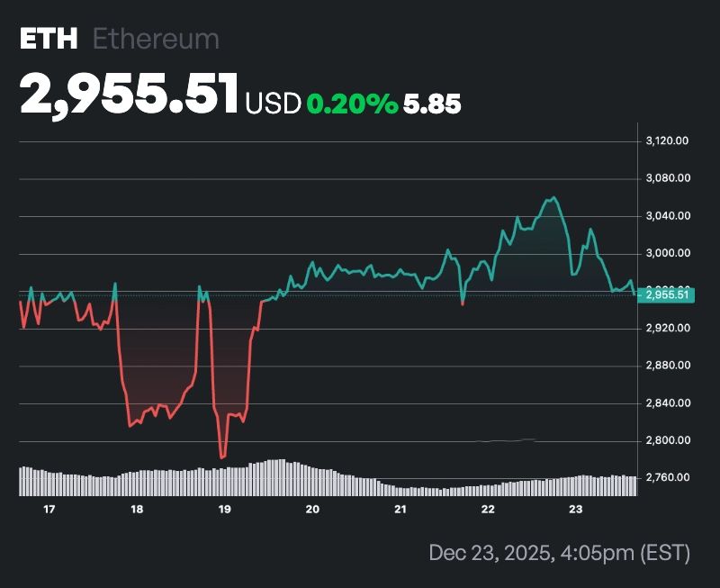Click the 3,120.00 price axis label
720x588 pixels.
point(668,140)
